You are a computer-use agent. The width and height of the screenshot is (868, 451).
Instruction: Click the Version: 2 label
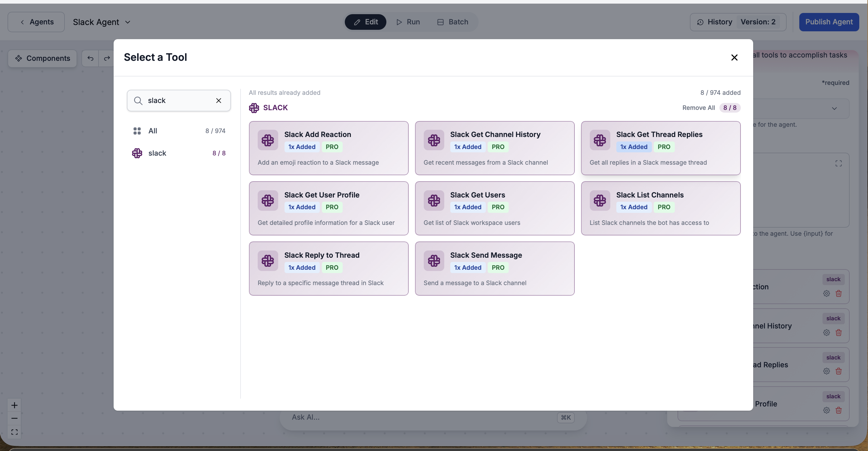pos(758,22)
